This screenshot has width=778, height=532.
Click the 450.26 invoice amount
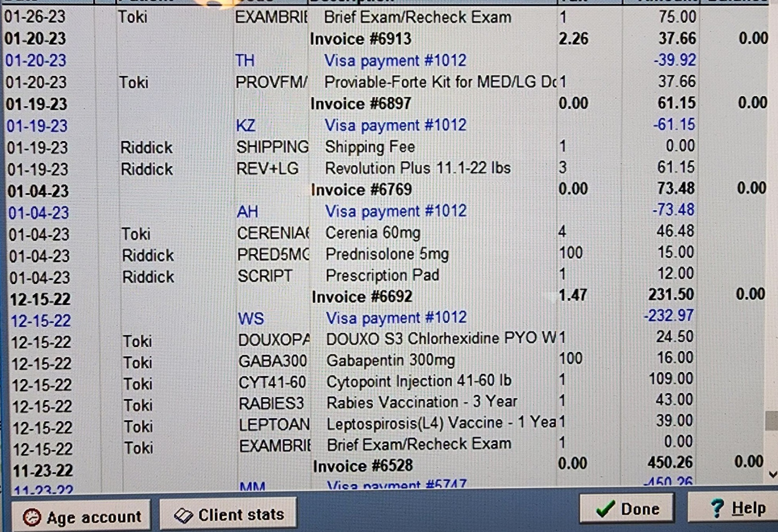[x=670, y=462]
